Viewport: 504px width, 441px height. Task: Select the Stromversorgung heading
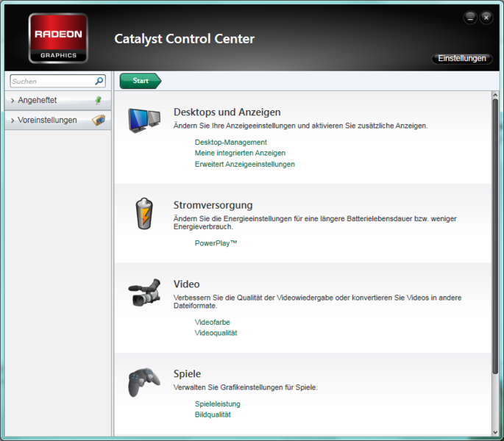(213, 205)
